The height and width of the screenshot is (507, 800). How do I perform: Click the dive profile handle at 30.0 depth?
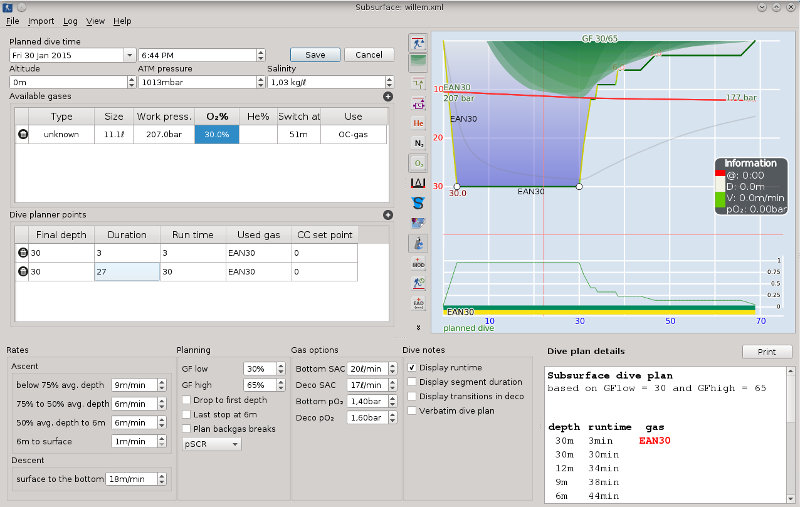(457, 187)
